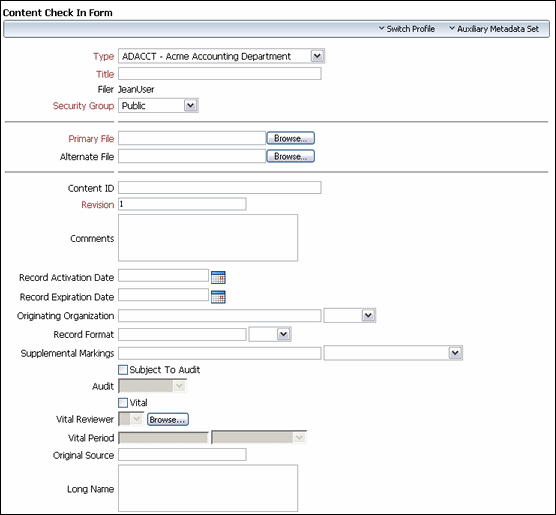Click the Original Source field

[182, 455]
